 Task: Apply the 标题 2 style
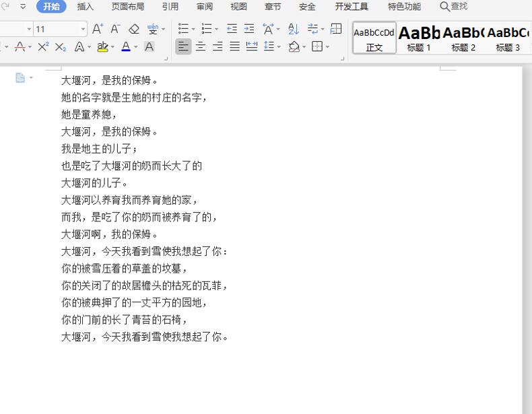(x=463, y=38)
